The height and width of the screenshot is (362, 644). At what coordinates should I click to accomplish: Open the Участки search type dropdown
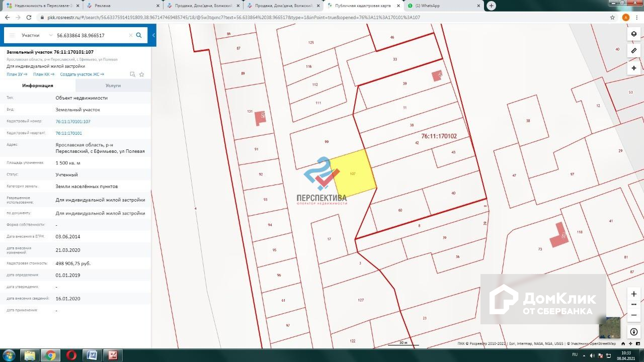37,36
